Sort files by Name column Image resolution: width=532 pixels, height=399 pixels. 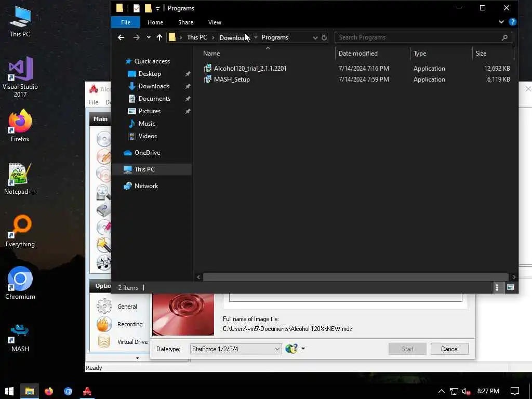[x=211, y=54]
